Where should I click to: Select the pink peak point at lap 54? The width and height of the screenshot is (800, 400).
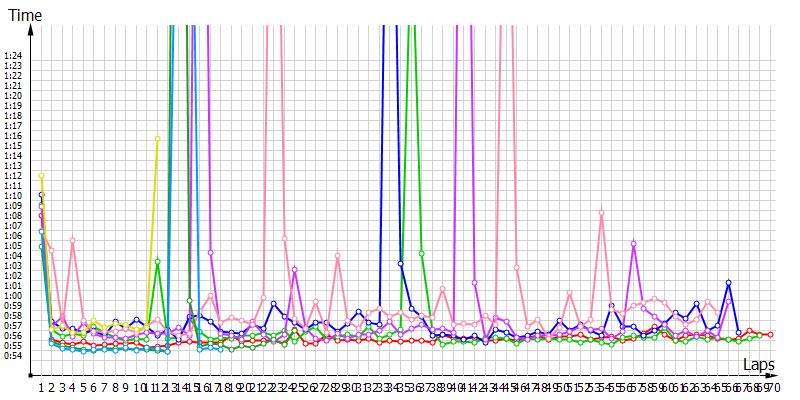point(601,212)
